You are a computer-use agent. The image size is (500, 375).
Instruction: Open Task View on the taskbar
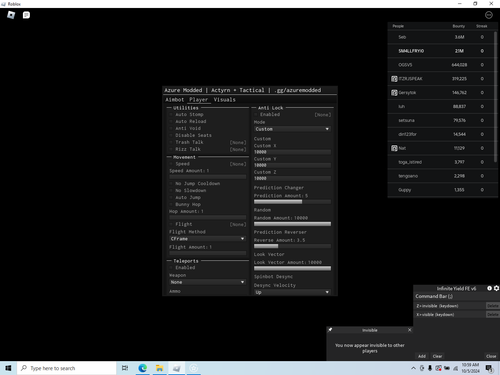click(125, 368)
